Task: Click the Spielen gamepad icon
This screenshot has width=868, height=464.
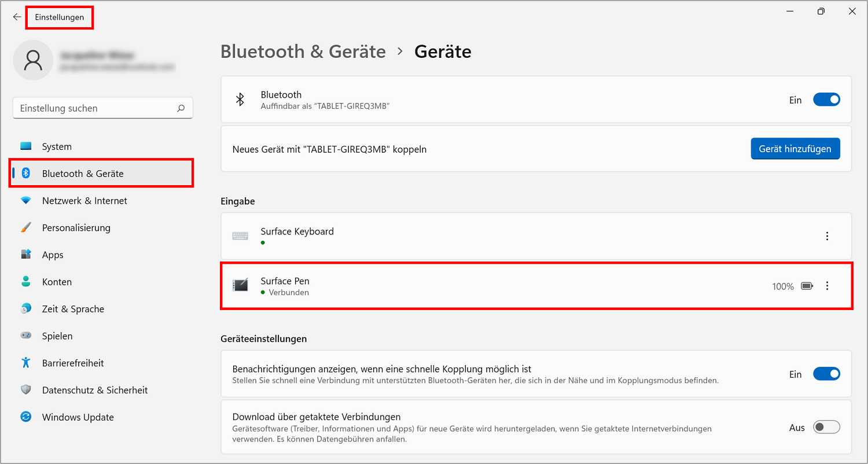Action: 26,336
